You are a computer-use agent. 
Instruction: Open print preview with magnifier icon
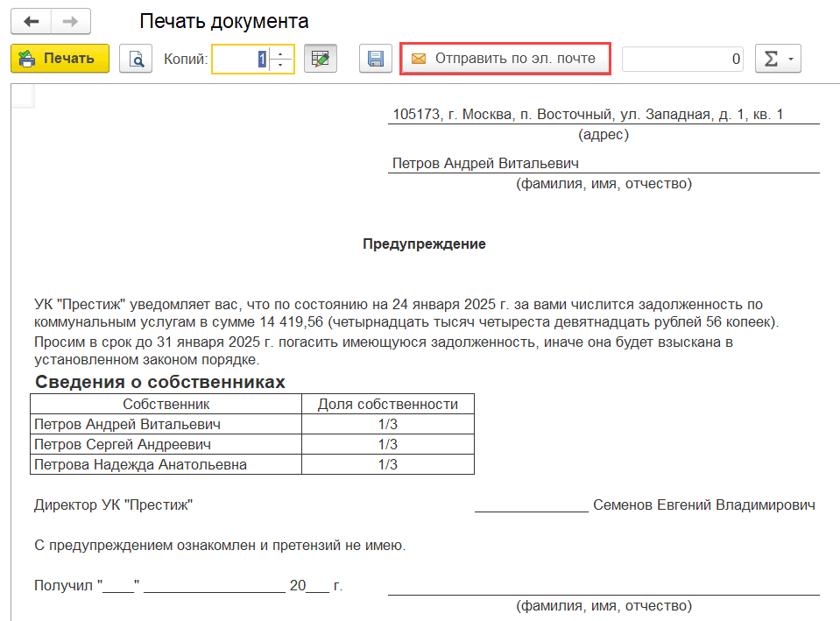136,59
